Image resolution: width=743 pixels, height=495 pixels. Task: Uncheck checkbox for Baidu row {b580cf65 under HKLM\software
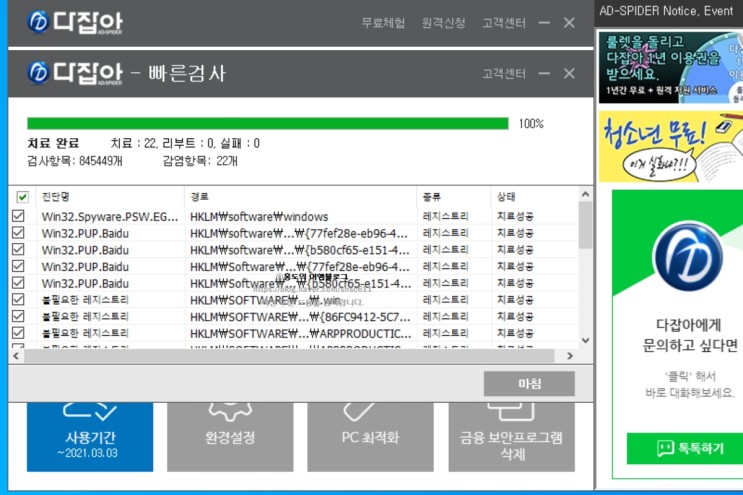click(18, 249)
